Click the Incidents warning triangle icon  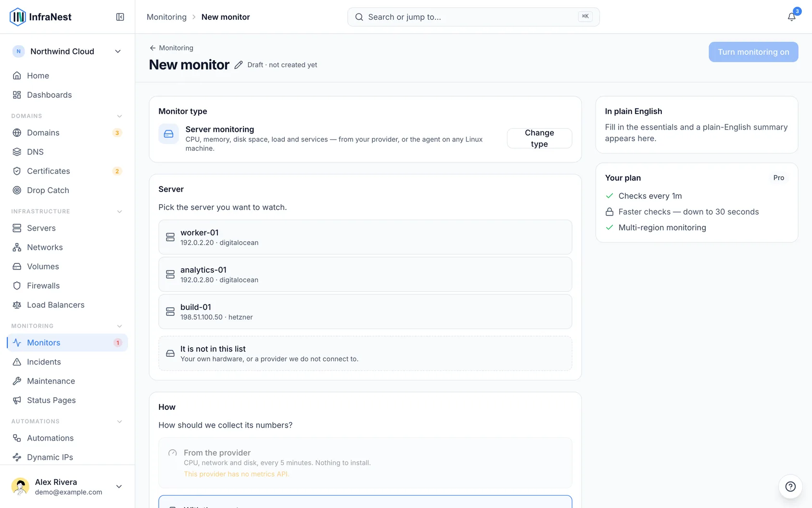pyautogui.click(x=17, y=362)
